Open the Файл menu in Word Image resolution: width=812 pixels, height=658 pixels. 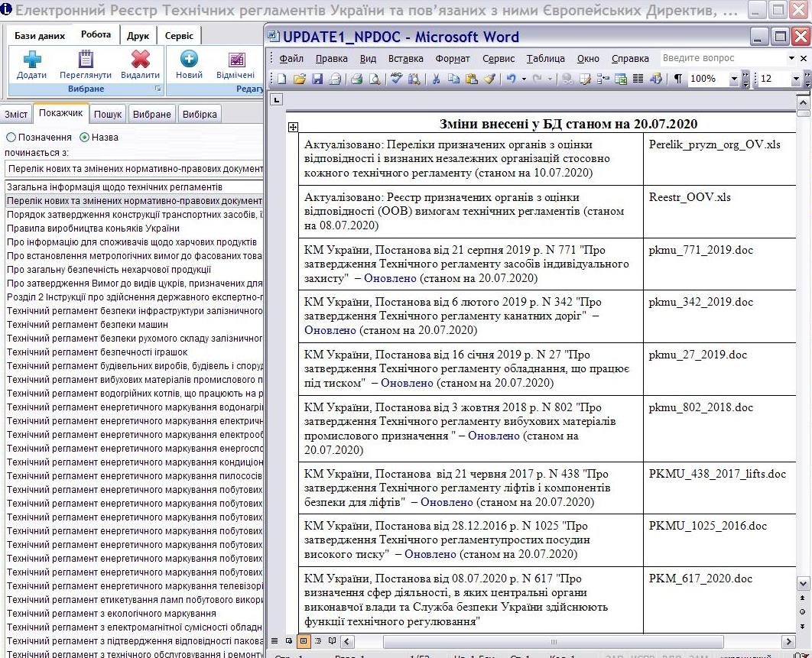click(291, 59)
